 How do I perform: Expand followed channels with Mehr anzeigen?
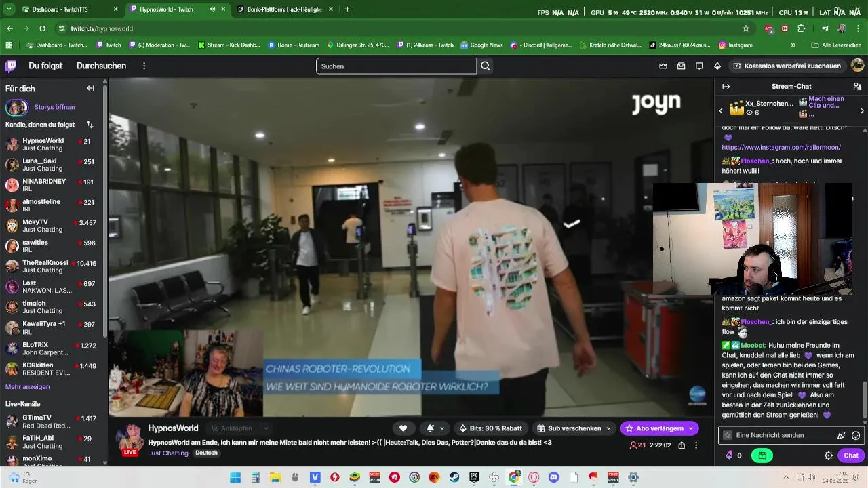(x=27, y=387)
